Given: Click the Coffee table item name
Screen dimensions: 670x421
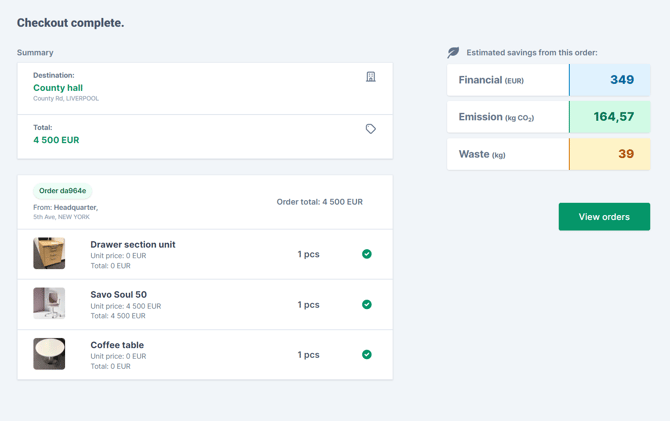Looking at the screenshot, I should [117, 345].
